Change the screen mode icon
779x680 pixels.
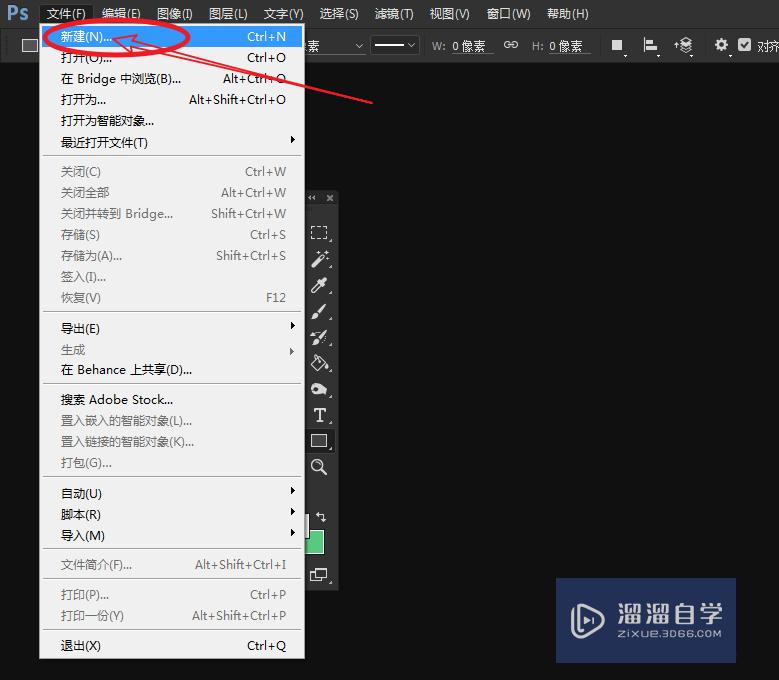(x=318, y=575)
